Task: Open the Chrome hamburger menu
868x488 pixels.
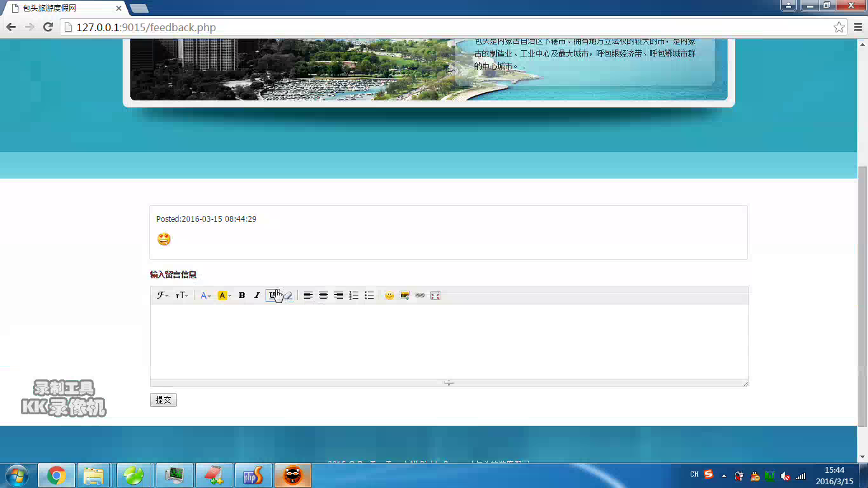Action: pos(858,27)
